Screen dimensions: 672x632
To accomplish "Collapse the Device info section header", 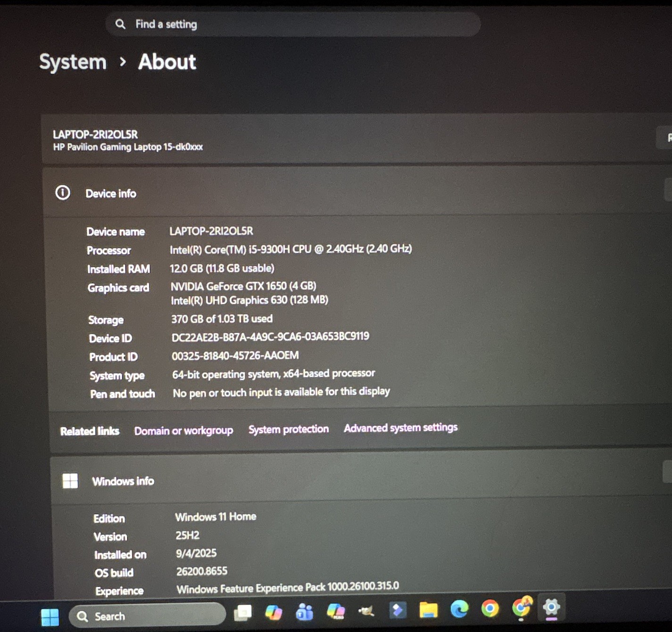I will [357, 193].
